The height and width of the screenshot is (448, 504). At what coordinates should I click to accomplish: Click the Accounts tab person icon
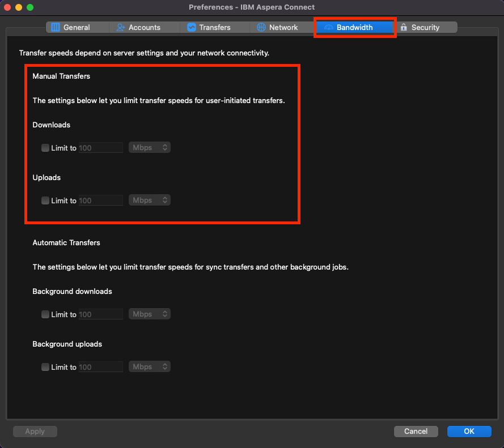pos(121,27)
